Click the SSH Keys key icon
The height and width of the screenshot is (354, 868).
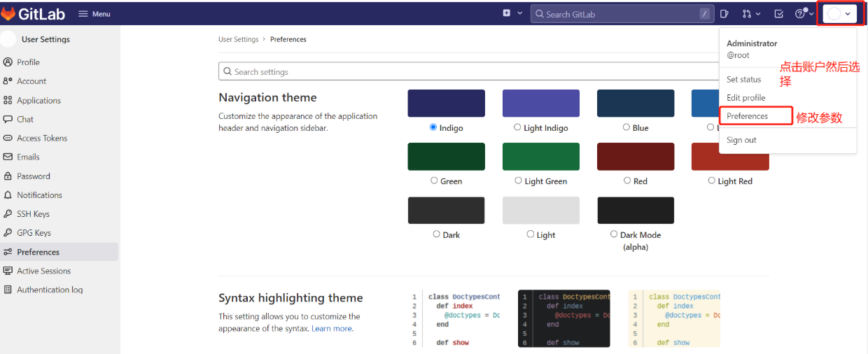pos(8,214)
